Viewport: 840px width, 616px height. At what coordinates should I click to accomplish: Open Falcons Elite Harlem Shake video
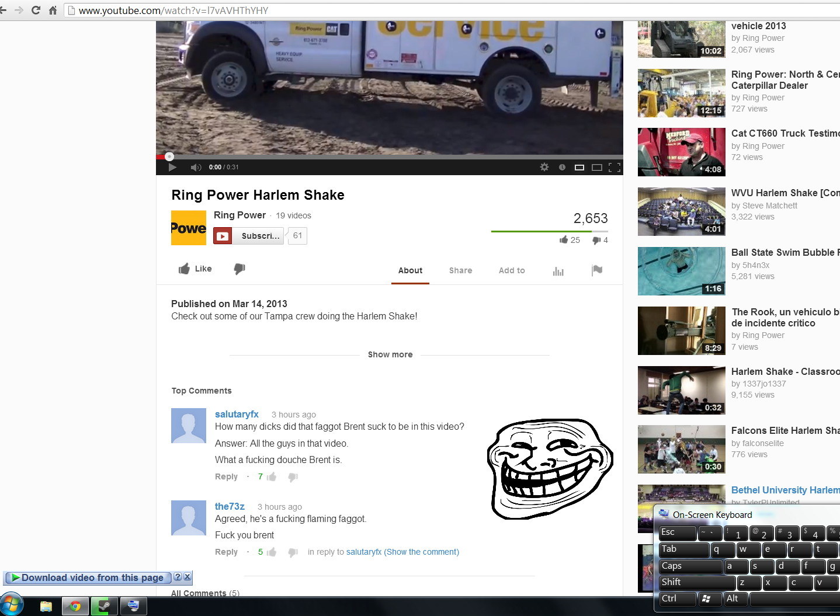682,449
